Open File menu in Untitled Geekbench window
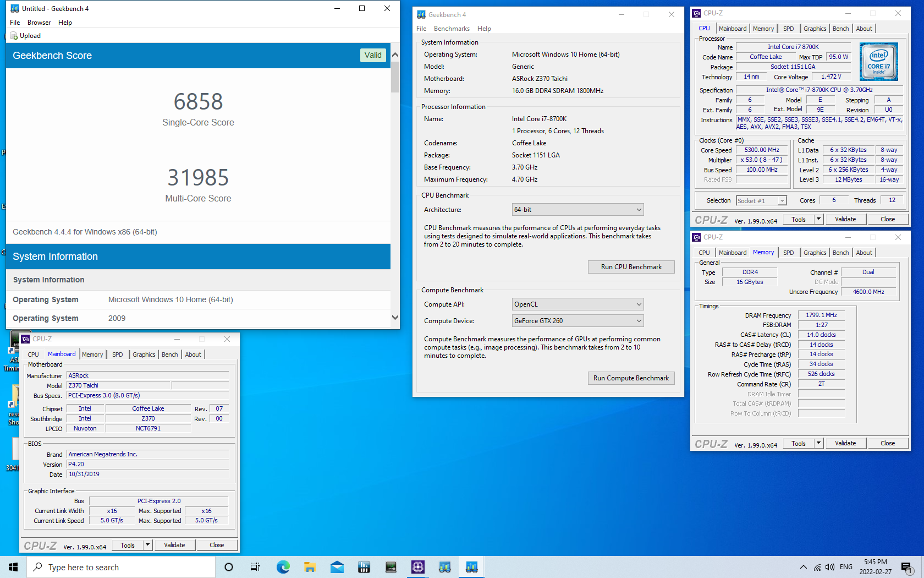The height and width of the screenshot is (578, 924). [x=15, y=23]
